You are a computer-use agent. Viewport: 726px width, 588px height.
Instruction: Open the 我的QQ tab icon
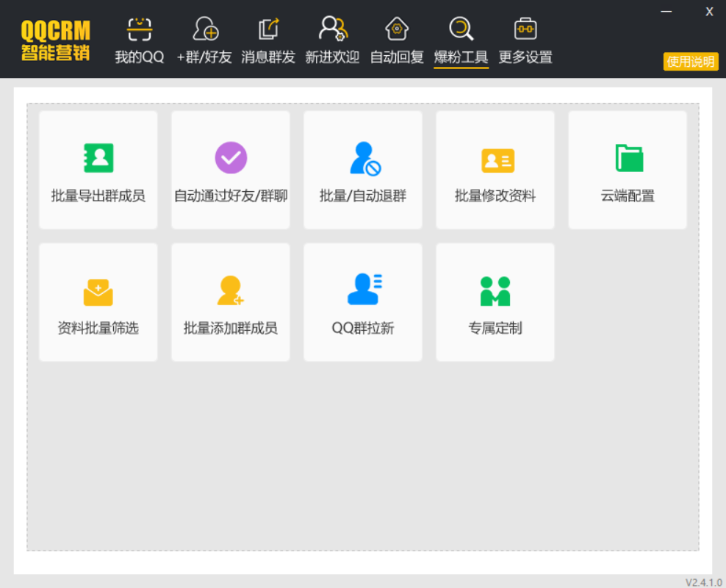click(140, 29)
